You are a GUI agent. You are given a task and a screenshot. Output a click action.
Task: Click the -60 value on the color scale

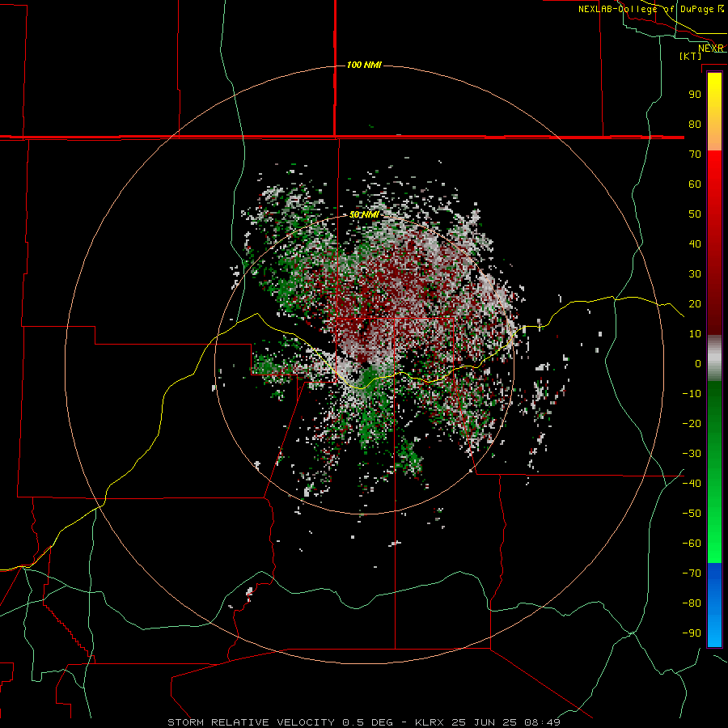pyautogui.click(x=692, y=544)
